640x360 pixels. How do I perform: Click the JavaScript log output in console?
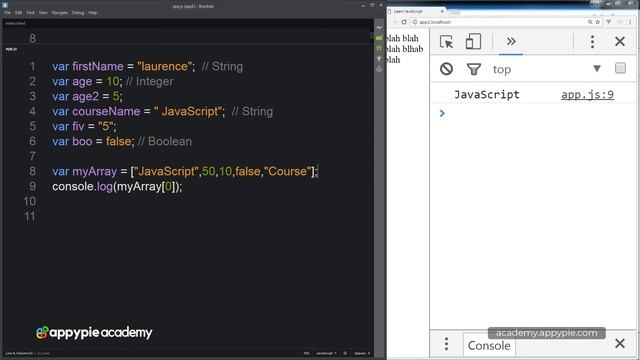(487, 95)
